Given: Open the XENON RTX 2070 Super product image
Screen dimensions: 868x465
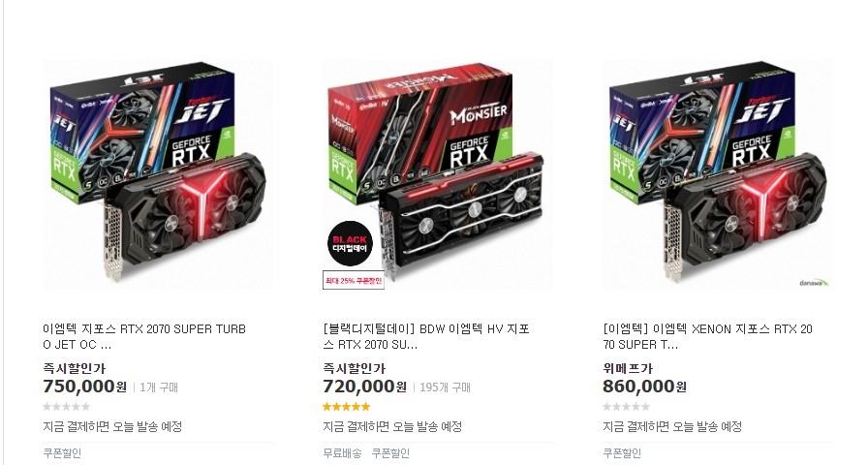Looking at the screenshot, I should point(718,174).
